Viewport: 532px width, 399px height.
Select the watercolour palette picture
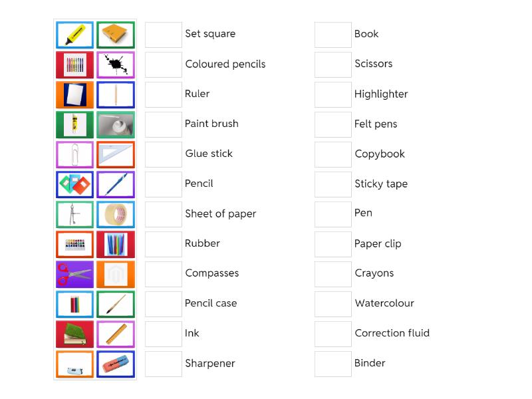(x=74, y=244)
